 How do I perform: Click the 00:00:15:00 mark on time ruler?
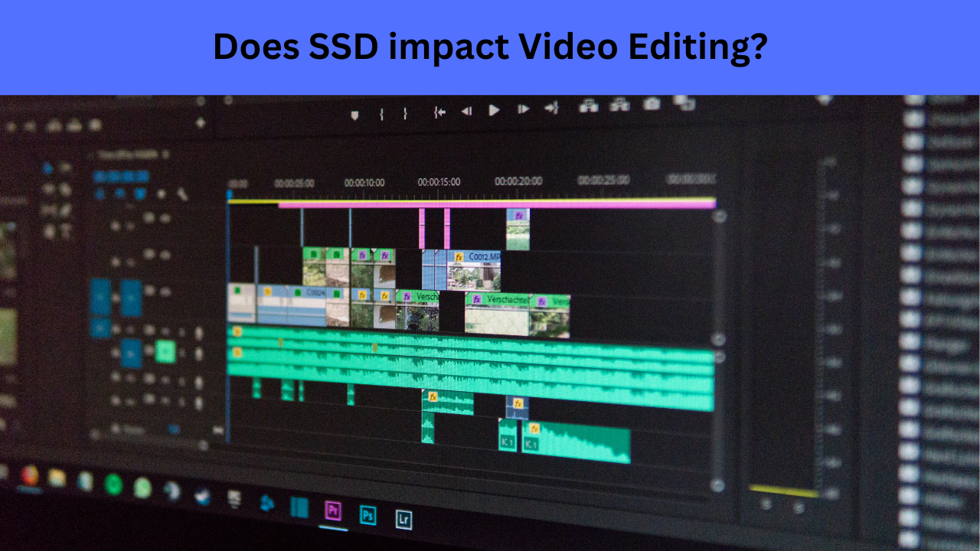pyautogui.click(x=439, y=182)
